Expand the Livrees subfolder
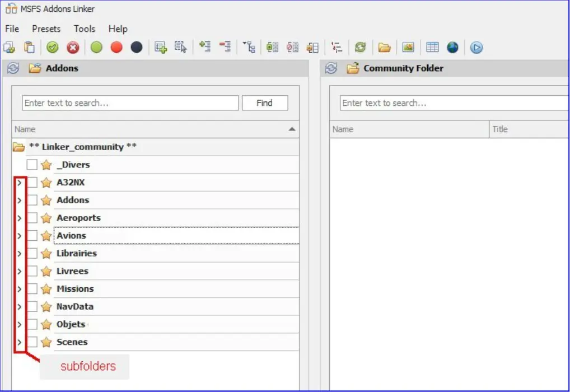Image resolution: width=570 pixels, height=392 pixels. tap(20, 271)
